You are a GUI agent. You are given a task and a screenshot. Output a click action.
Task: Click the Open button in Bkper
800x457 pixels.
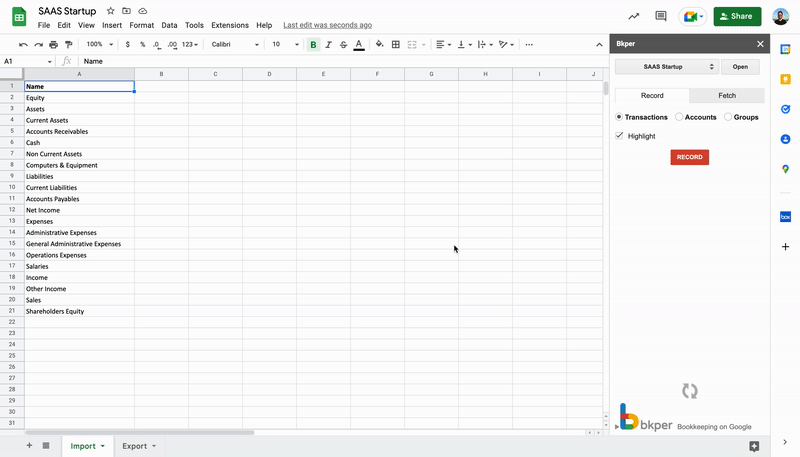click(x=740, y=67)
